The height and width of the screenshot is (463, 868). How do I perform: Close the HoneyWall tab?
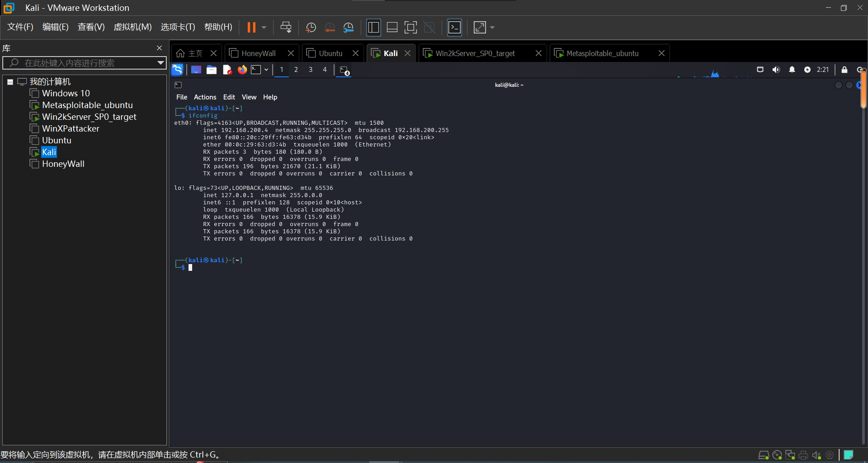(291, 53)
